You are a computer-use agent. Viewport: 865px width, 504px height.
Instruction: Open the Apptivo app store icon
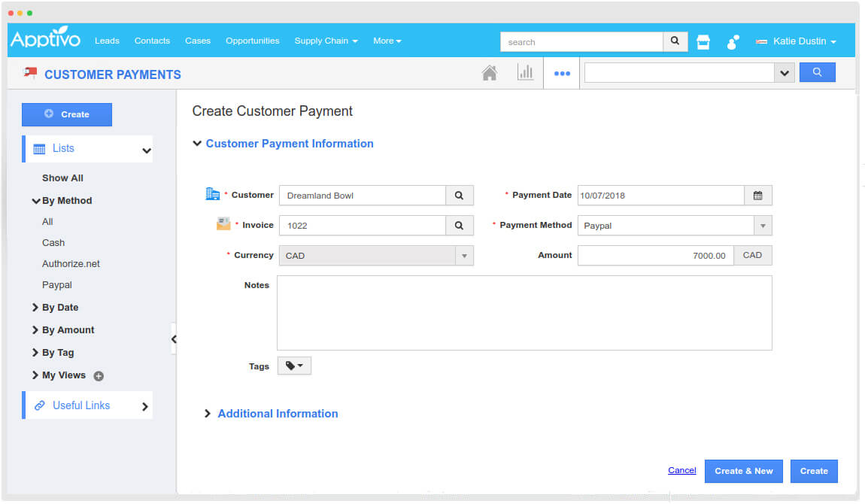pos(703,41)
